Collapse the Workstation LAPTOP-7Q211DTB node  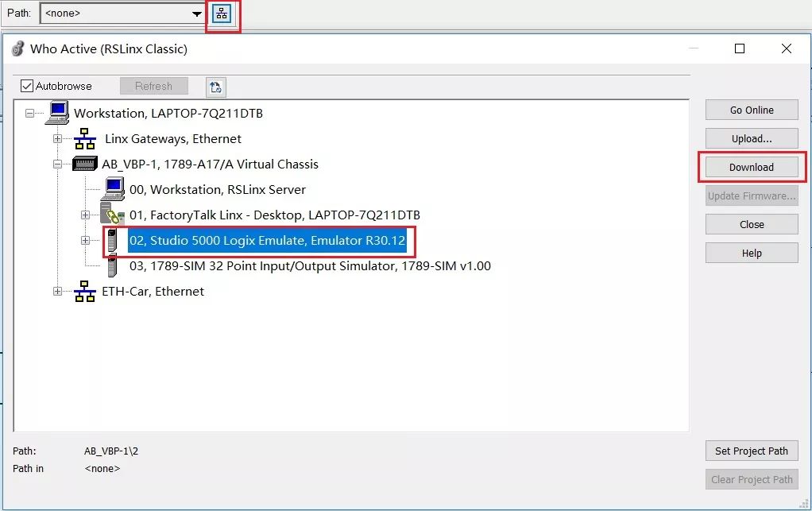pos(29,113)
